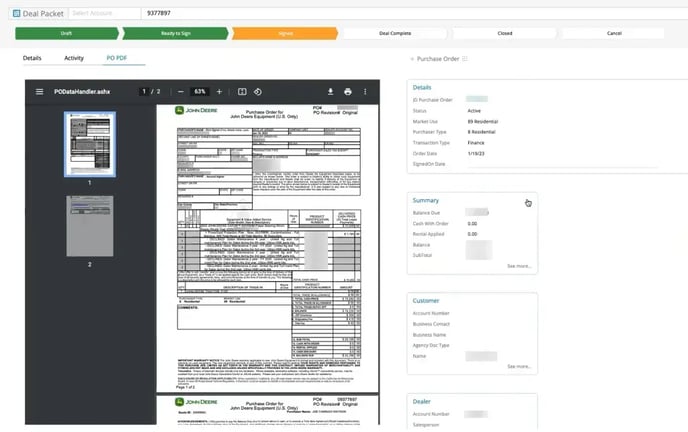Click the Deal Packet icon

[x=16, y=14]
